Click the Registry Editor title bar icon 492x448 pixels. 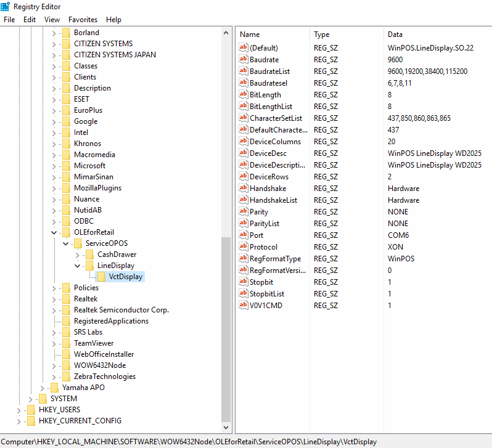6,7
